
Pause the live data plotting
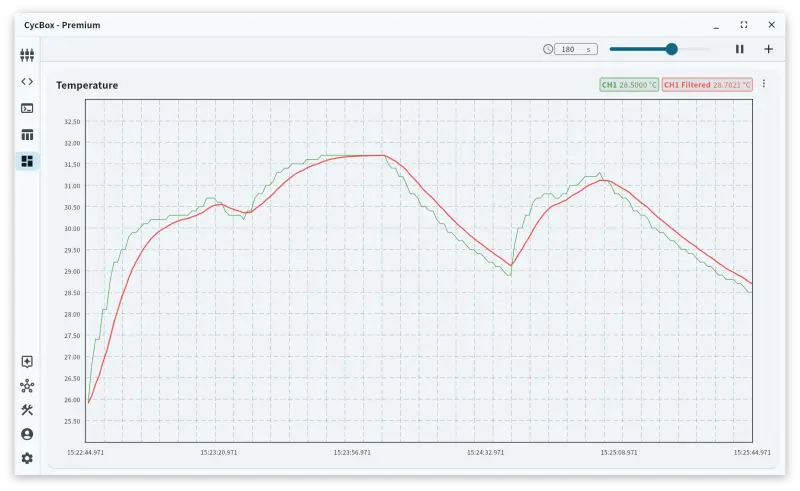click(x=740, y=49)
